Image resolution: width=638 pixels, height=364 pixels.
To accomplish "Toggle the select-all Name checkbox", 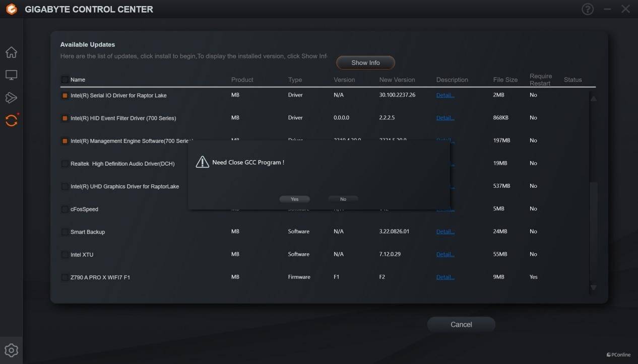I will [65, 80].
